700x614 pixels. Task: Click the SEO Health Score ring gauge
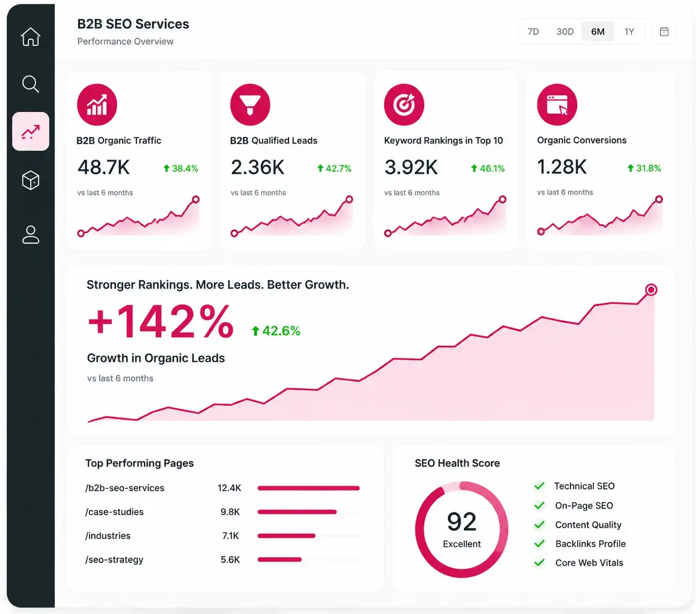click(x=462, y=529)
